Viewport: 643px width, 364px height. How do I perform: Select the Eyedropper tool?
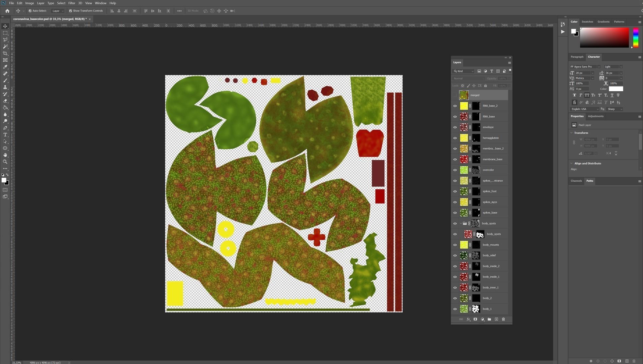coord(5,67)
